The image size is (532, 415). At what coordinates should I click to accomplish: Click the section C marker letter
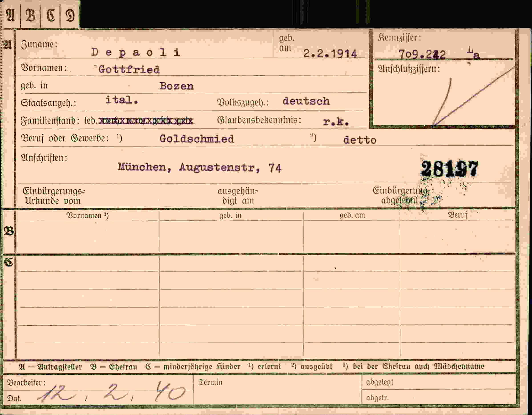[x=9, y=262]
